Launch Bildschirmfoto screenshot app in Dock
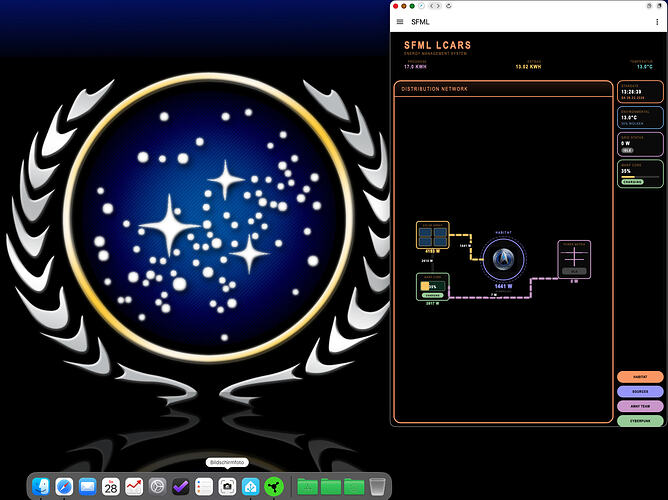 (227, 486)
